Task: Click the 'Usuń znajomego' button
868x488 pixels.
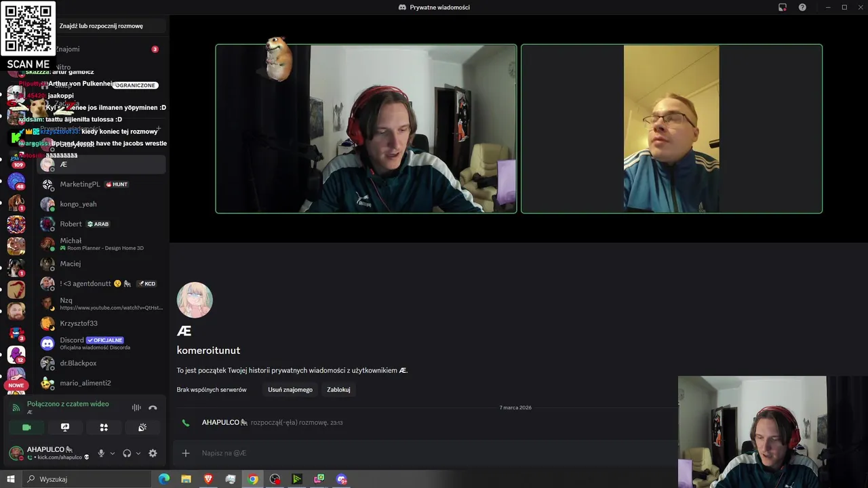Action: (x=290, y=390)
